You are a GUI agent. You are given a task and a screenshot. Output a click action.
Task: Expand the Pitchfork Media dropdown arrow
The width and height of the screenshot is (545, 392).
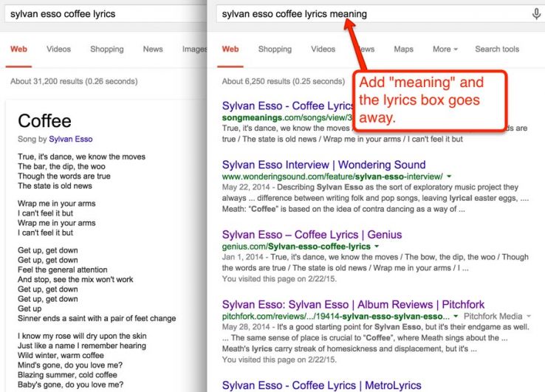pyautogui.click(x=529, y=317)
